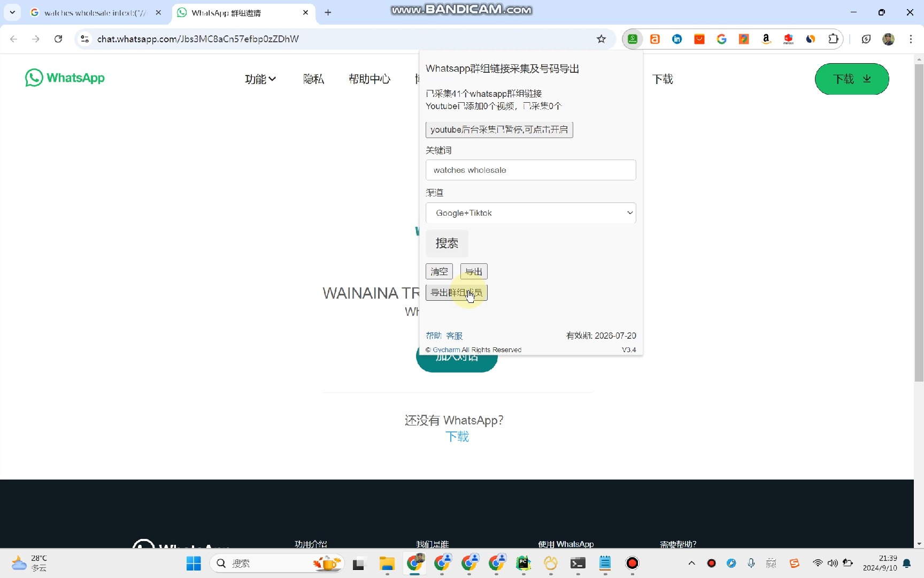The height and width of the screenshot is (578, 924).
Task: Close the WhatsApp 群组邀请 tab
Action: [305, 12]
